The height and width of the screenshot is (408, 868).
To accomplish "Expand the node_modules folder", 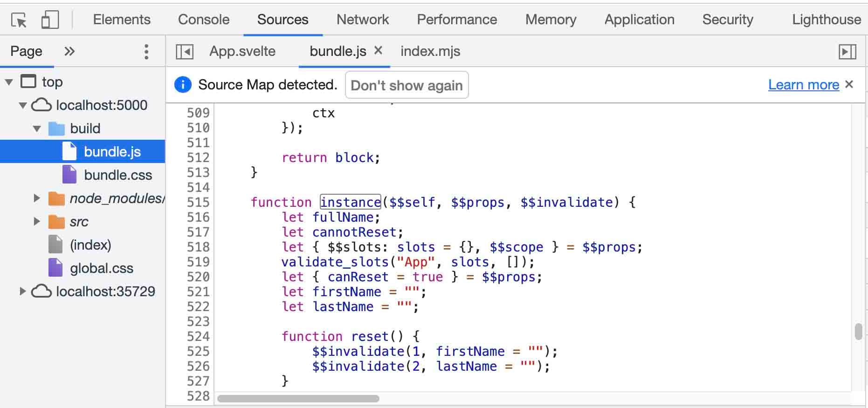I will [x=37, y=198].
